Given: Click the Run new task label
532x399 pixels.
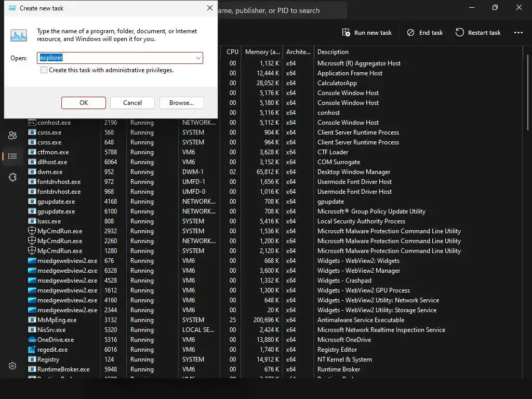Looking at the screenshot, I should pos(373,33).
